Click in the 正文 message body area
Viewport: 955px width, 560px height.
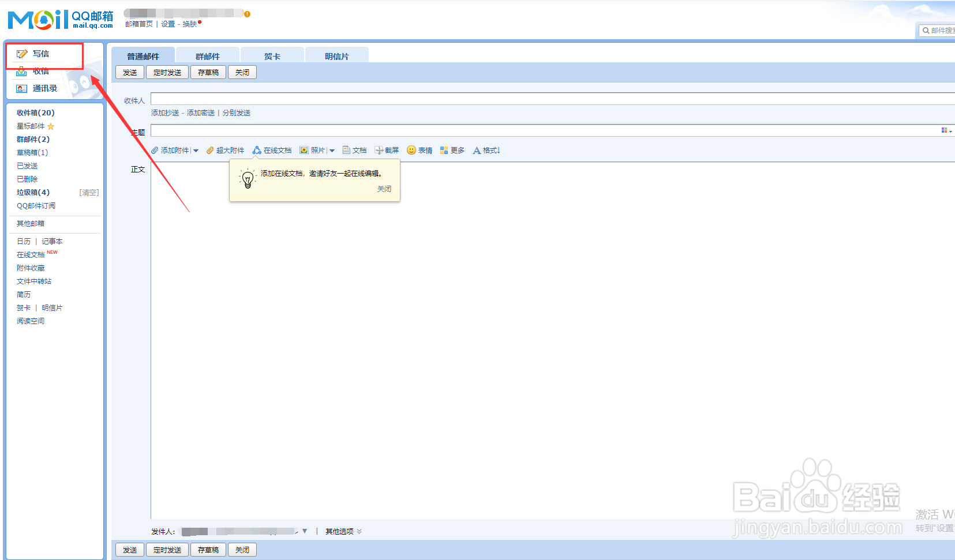coord(553,340)
